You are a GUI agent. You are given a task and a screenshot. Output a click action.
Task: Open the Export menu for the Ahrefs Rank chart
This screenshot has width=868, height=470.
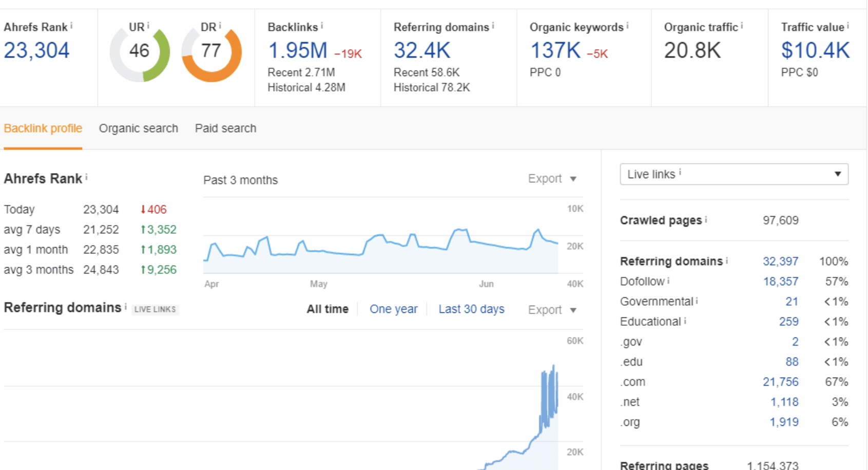pos(552,179)
